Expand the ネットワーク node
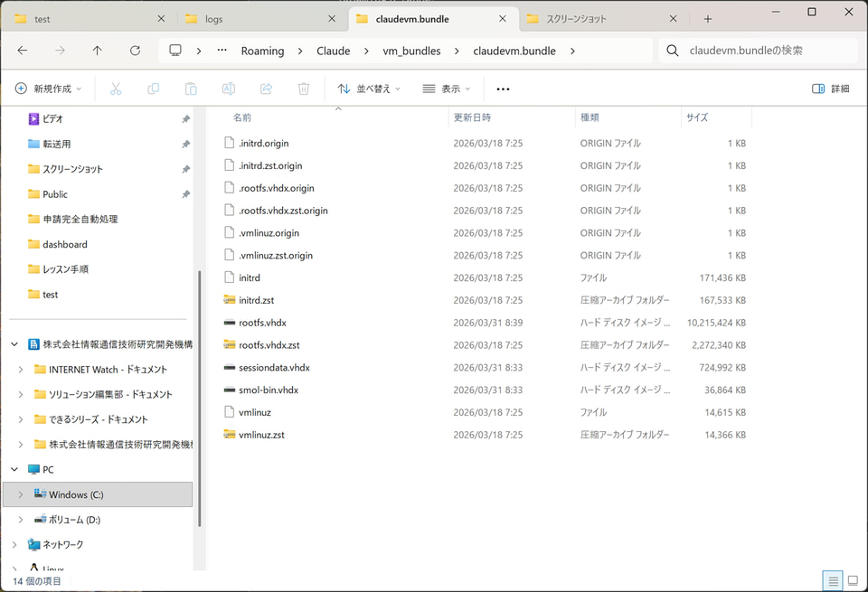Viewport: 868px width, 592px height. (14, 544)
